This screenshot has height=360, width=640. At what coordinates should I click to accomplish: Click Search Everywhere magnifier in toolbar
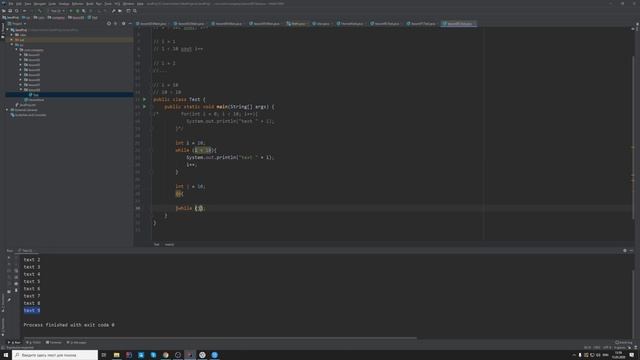(135, 11)
